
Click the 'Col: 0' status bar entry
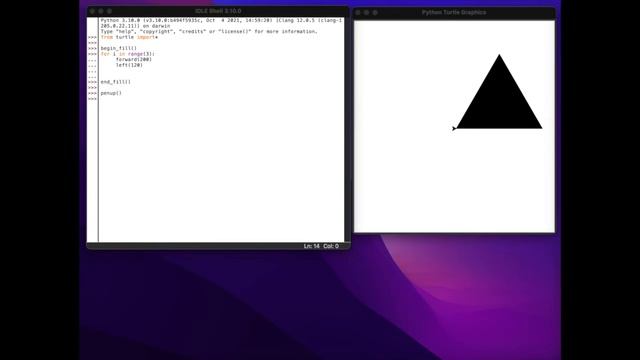coord(331,246)
